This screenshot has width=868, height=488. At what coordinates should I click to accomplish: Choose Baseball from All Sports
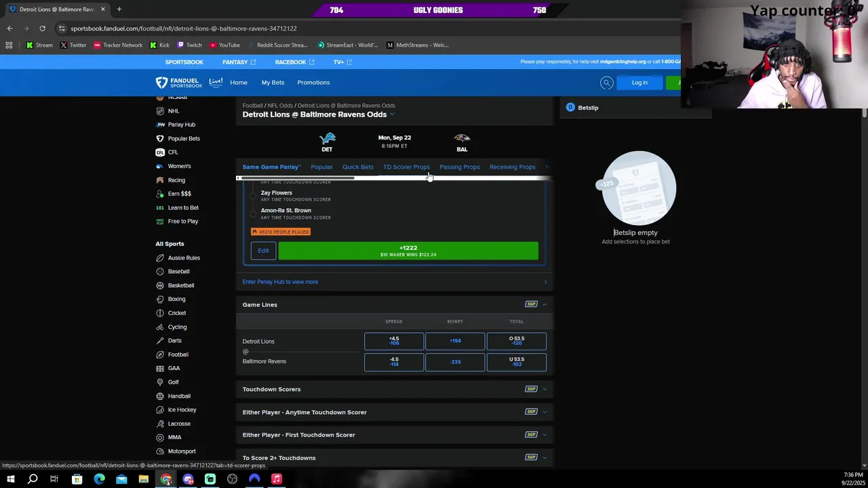(178, 272)
